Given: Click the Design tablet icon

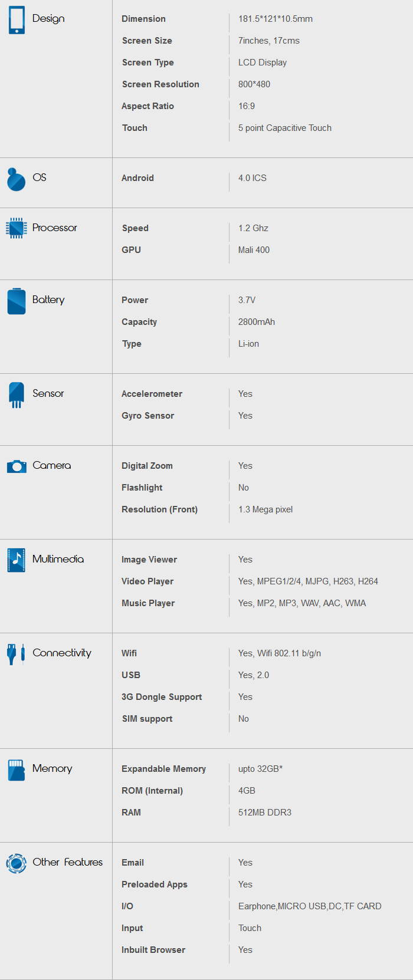Looking at the screenshot, I should pos(17,19).
